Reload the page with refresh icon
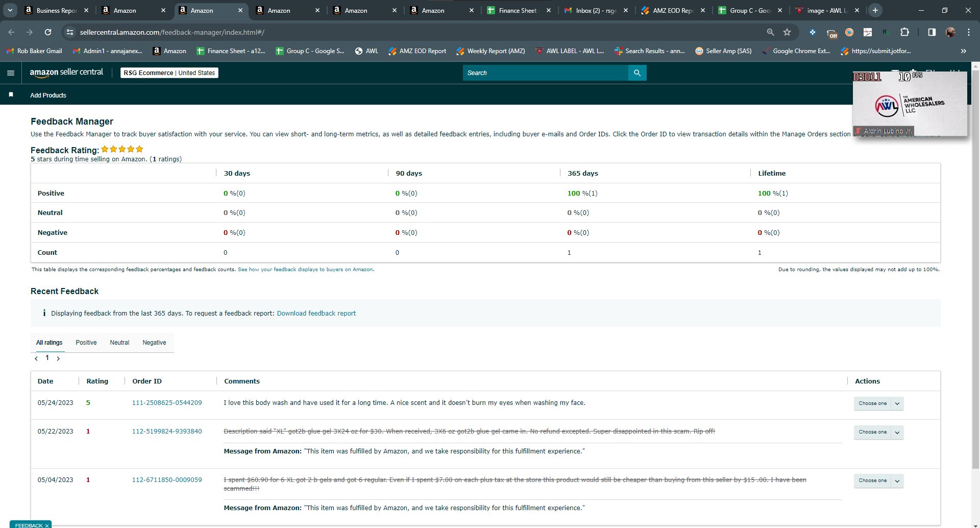The width and height of the screenshot is (980, 528). (48, 32)
